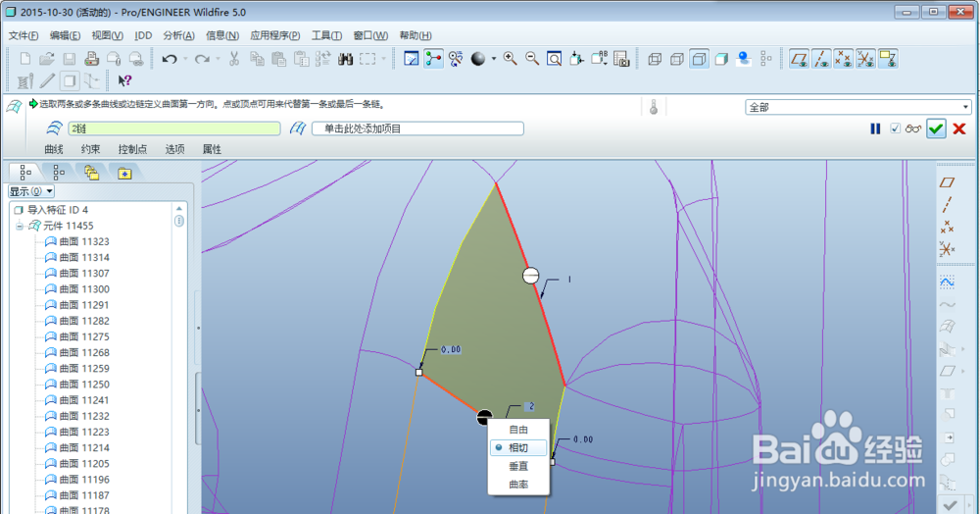Image resolution: width=980 pixels, height=514 pixels.
Task: Select the datum plane tool in right toolbar
Action: pos(947,182)
